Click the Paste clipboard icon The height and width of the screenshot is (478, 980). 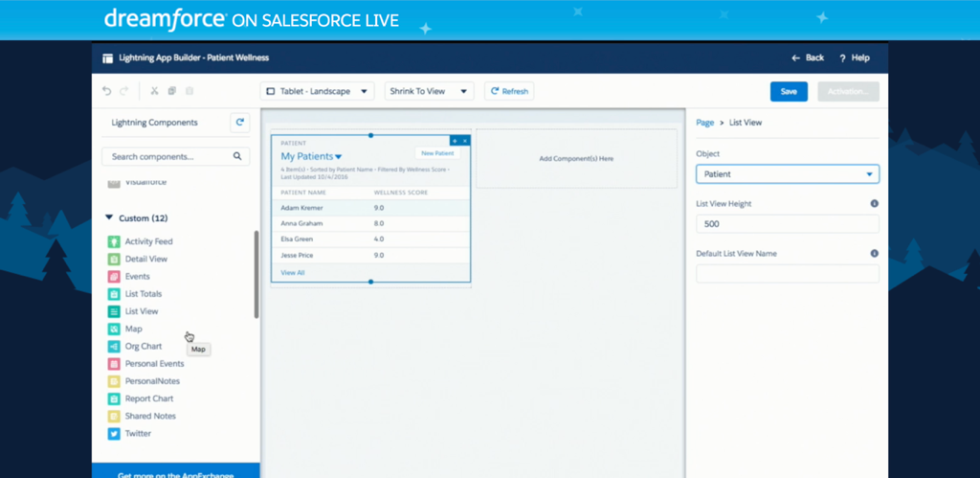click(x=189, y=91)
